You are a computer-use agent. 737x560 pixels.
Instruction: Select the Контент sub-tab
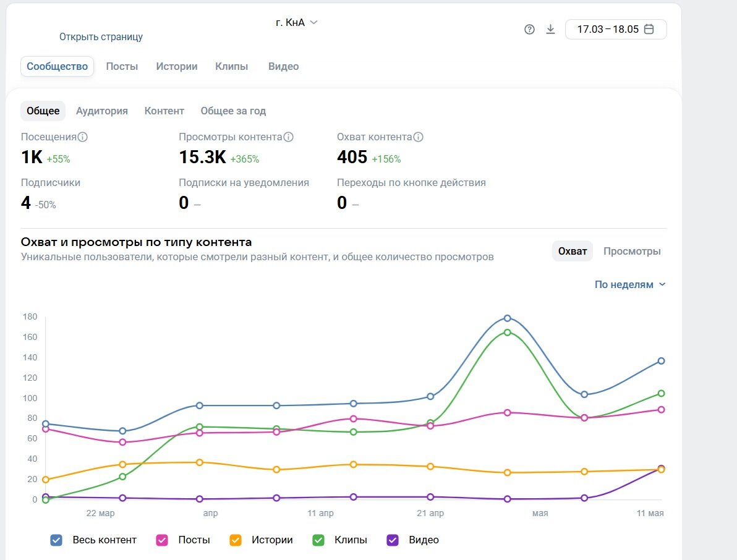pyautogui.click(x=164, y=111)
